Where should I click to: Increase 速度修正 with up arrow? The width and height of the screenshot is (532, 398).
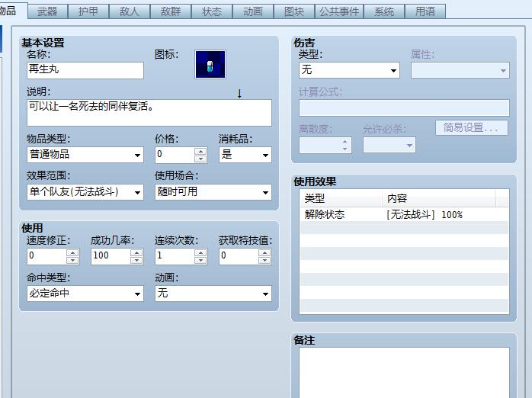[x=72, y=252]
